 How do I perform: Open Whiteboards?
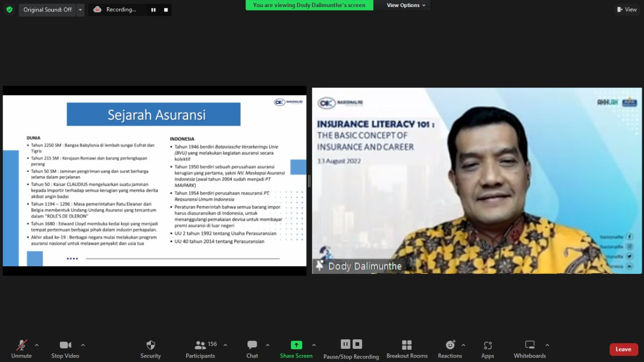tap(530, 349)
